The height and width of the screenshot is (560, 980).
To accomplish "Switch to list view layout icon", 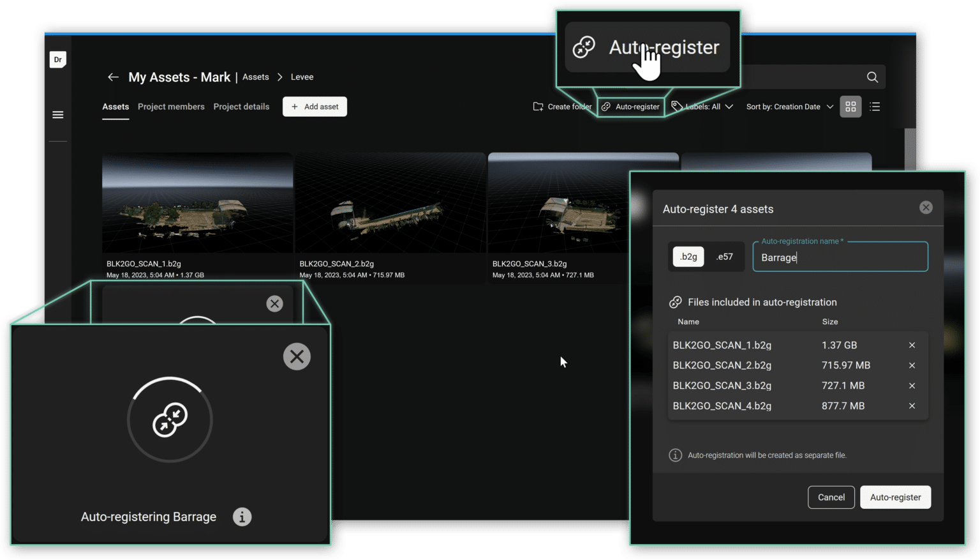I will coord(875,107).
